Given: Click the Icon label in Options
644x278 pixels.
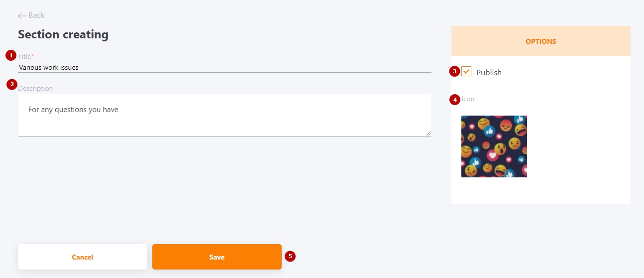Looking at the screenshot, I should click(468, 99).
